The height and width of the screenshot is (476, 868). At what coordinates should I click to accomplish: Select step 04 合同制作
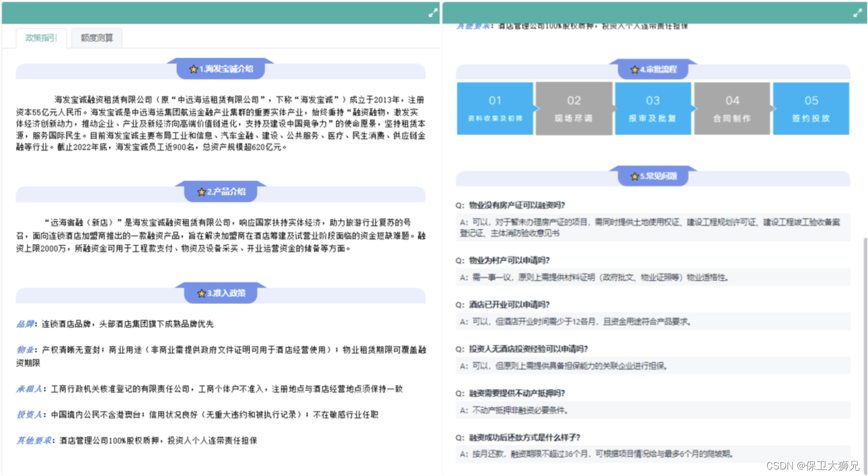point(732,109)
